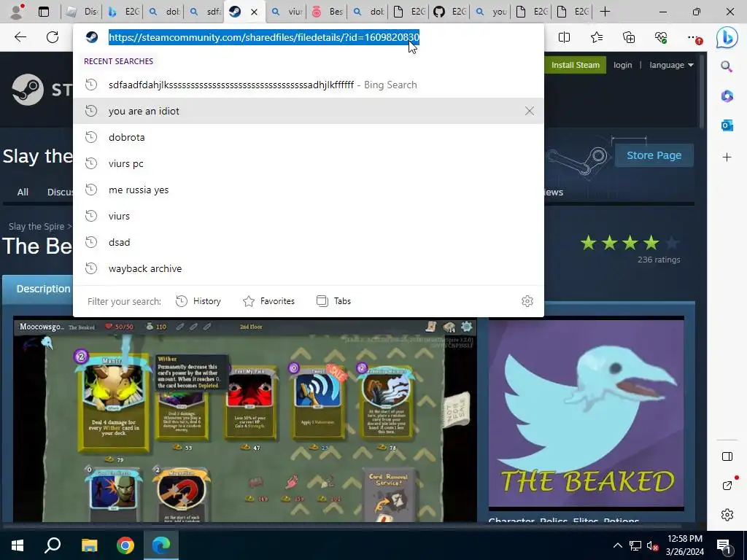Go back to the previous page
Screen dimensions: 747x560
20,37
